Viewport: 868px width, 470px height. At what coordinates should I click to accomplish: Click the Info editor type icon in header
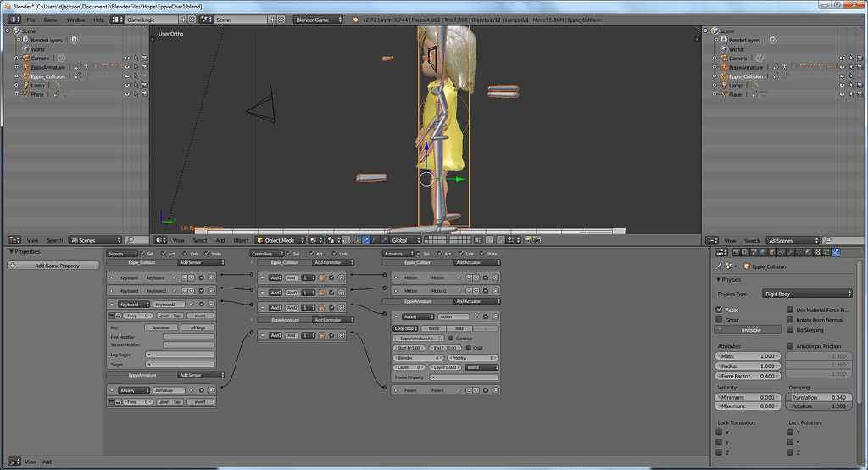click(14, 20)
